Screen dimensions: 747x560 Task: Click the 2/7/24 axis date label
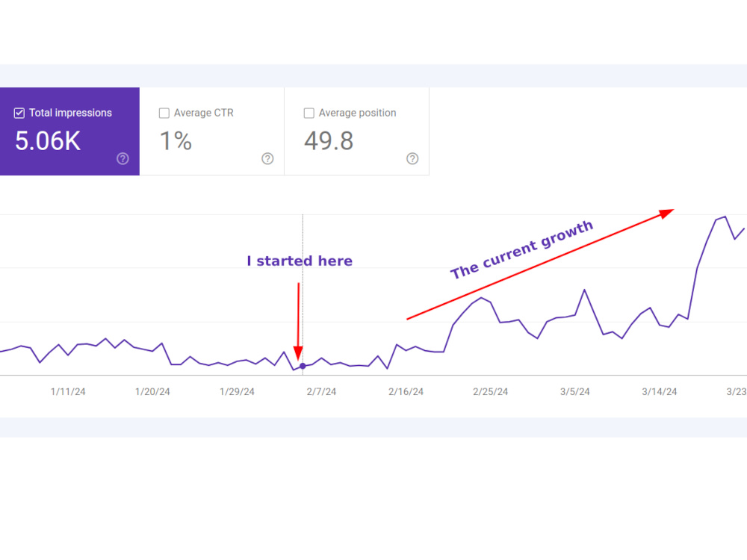(321, 391)
